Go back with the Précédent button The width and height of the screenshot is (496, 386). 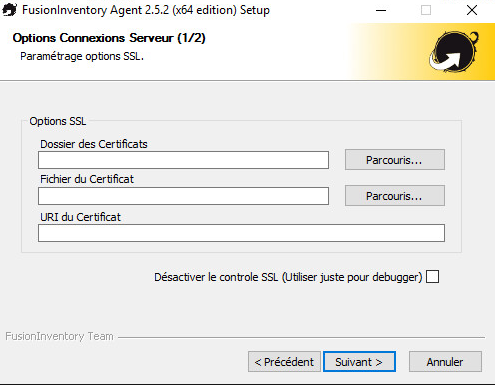pyautogui.click(x=284, y=362)
